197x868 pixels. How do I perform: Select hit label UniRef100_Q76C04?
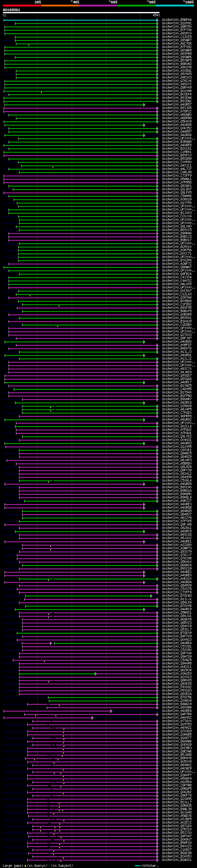tap(176, 81)
